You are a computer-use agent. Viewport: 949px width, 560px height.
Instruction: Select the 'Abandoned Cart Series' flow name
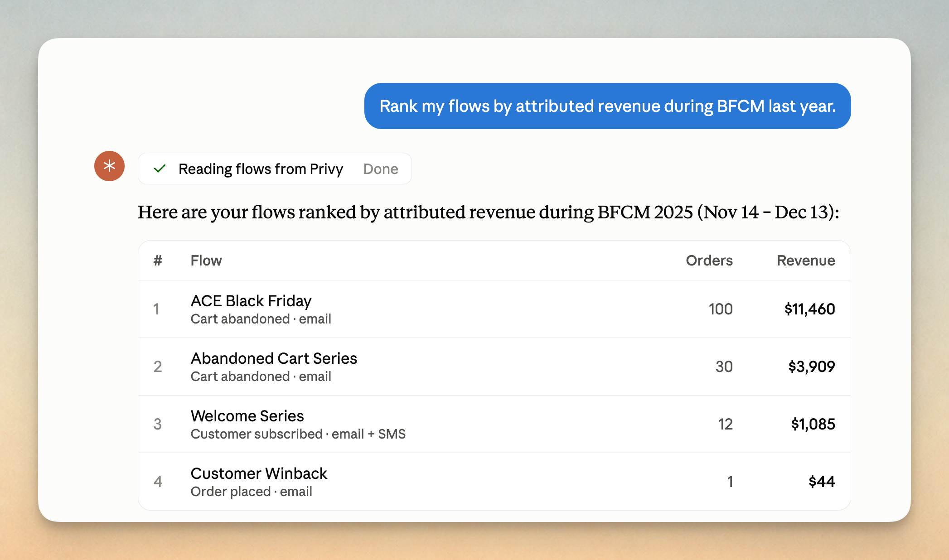274,358
